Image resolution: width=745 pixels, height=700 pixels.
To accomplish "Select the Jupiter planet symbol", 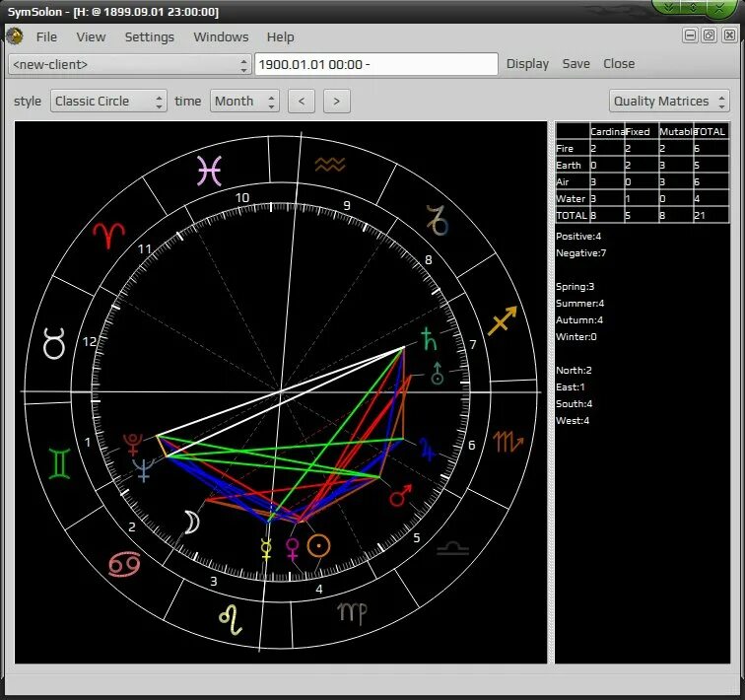I will (x=427, y=450).
